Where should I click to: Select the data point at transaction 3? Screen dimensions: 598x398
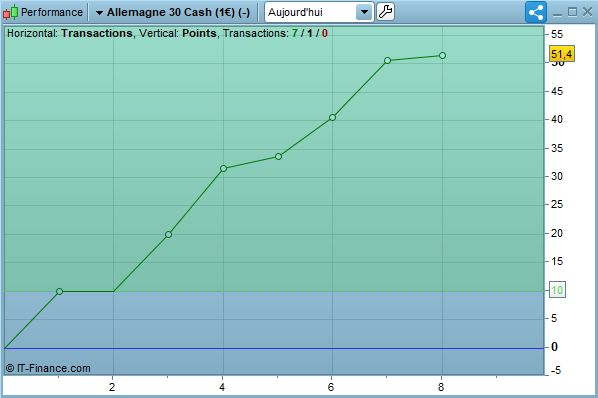coord(169,234)
